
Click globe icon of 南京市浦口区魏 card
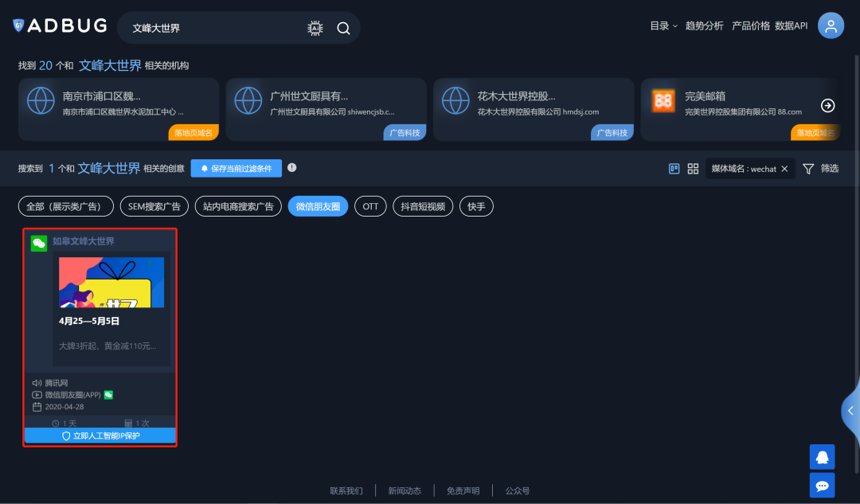point(41,101)
